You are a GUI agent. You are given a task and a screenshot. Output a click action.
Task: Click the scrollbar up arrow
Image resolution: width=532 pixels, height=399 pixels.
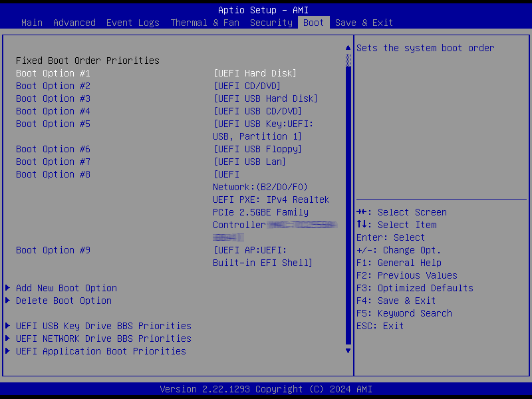(x=347, y=48)
